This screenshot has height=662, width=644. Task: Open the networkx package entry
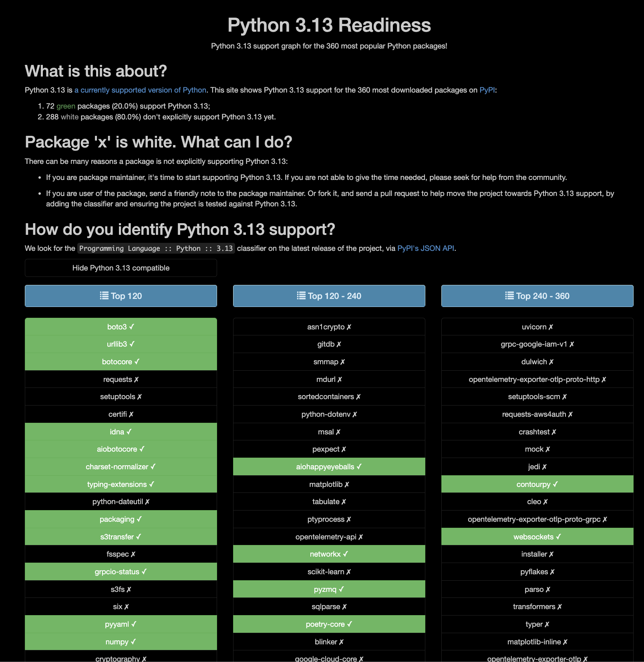(x=329, y=554)
